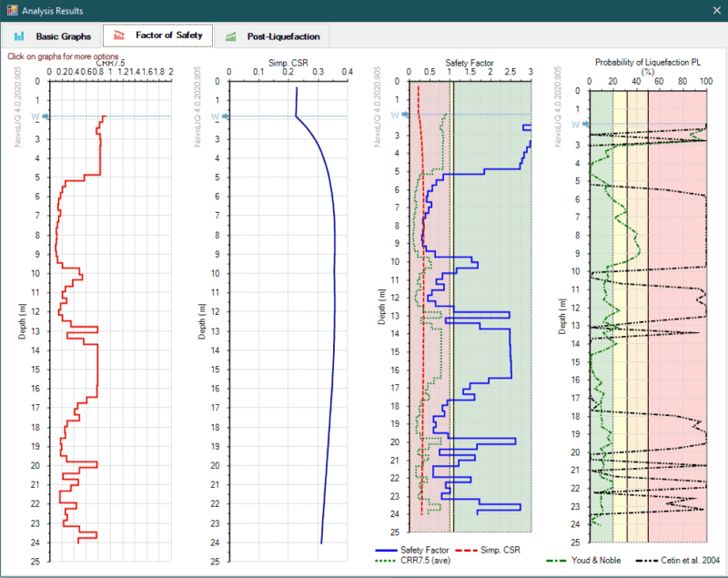Viewport: 728px width, 578px height.
Task: Click the green dotted CRR7.5 legend swatch
Action: click(x=386, y=561)
